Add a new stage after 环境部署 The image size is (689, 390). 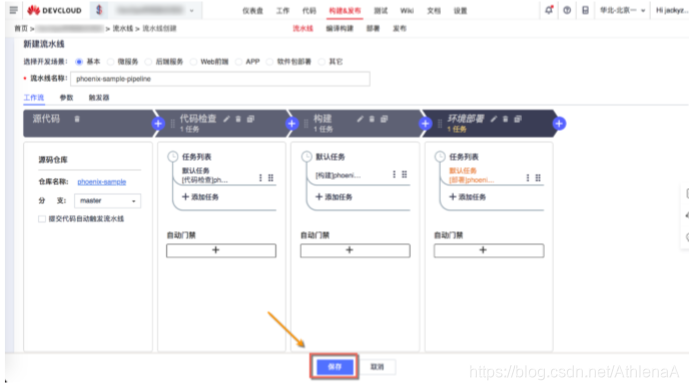tap(559, 124)
